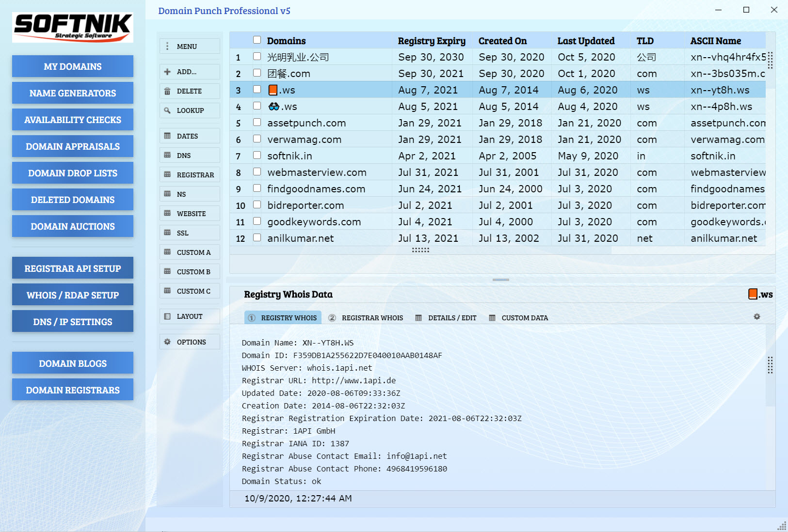Open Whois / RDAP Setup
Screen dimensions: 788x532
pos(73,295)
